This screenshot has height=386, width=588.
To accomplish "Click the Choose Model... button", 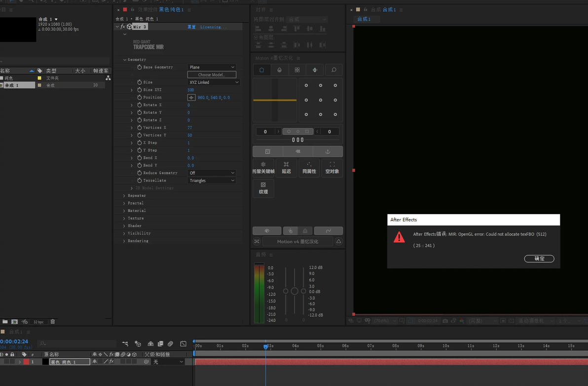I will 212,75.
